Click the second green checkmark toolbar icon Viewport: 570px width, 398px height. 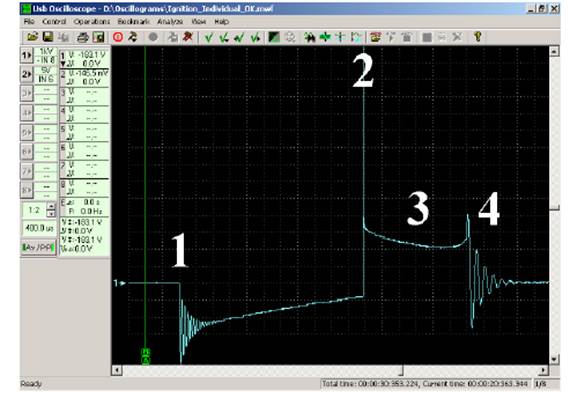(224, 37)
